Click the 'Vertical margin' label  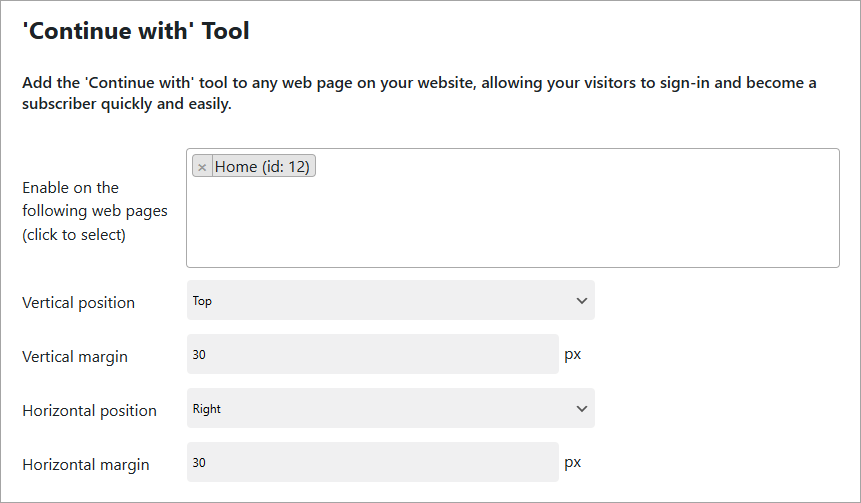tap(75, 356)
